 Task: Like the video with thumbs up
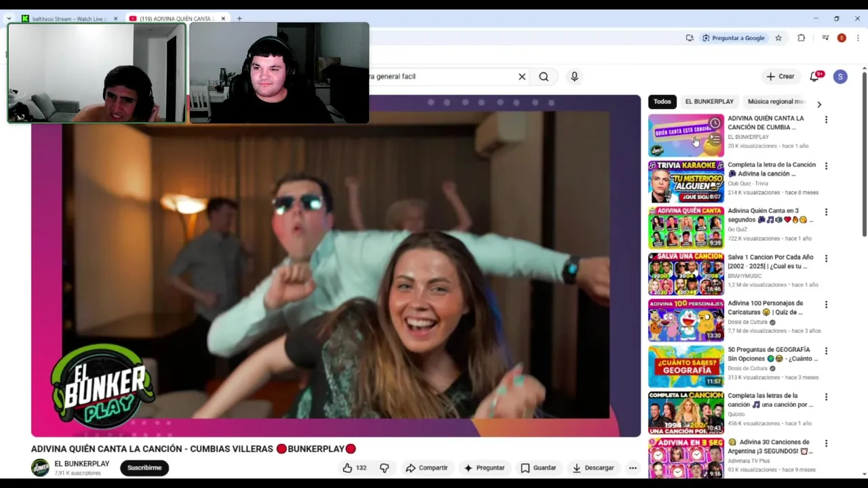coord(355,468)
